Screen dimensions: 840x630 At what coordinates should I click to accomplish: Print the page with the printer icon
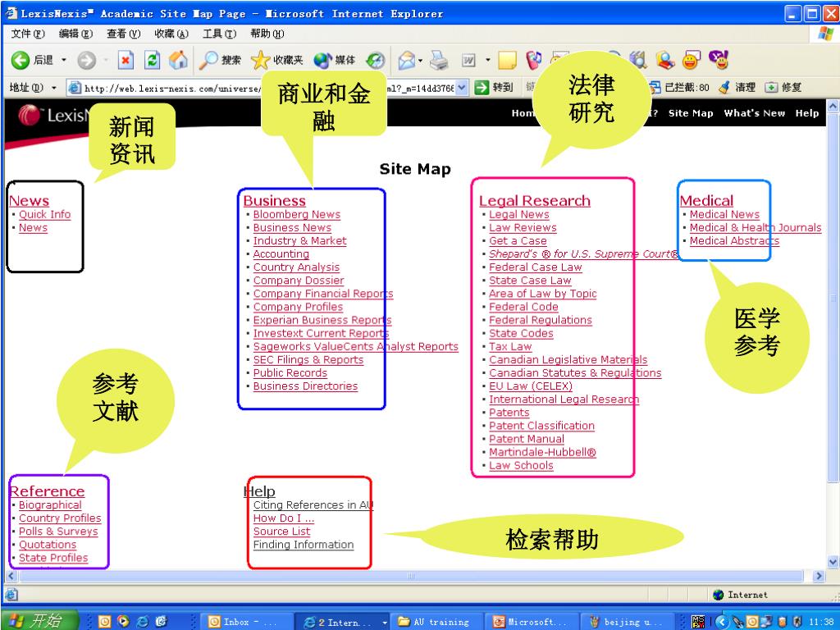coord(440,60)
